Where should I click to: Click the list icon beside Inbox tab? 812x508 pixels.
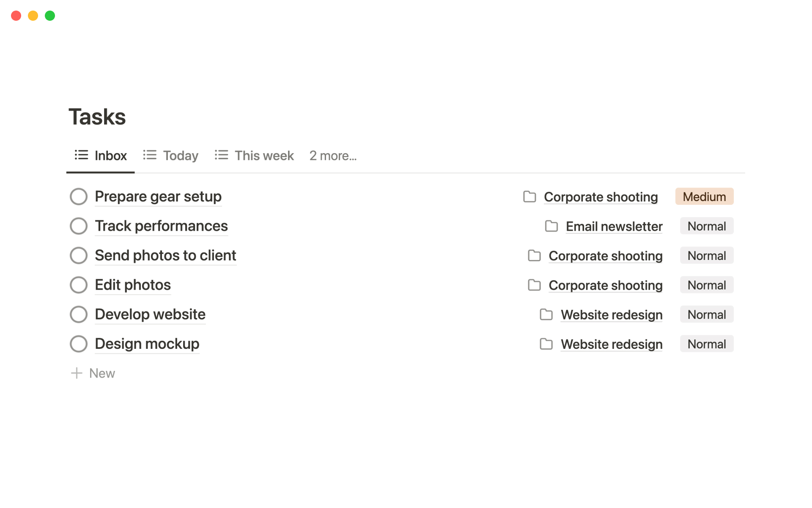click(x=81, y=155)
